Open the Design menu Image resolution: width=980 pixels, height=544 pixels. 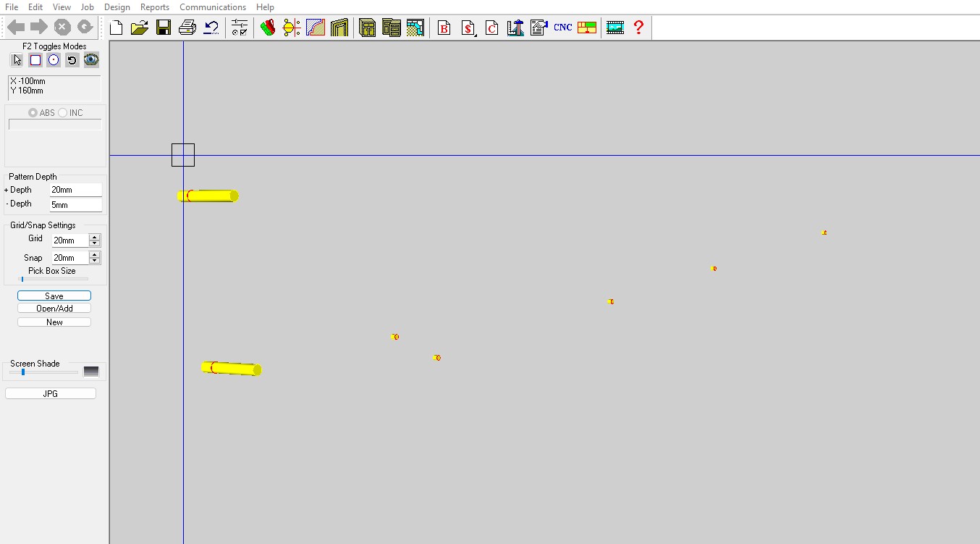(x=117, y=7)
